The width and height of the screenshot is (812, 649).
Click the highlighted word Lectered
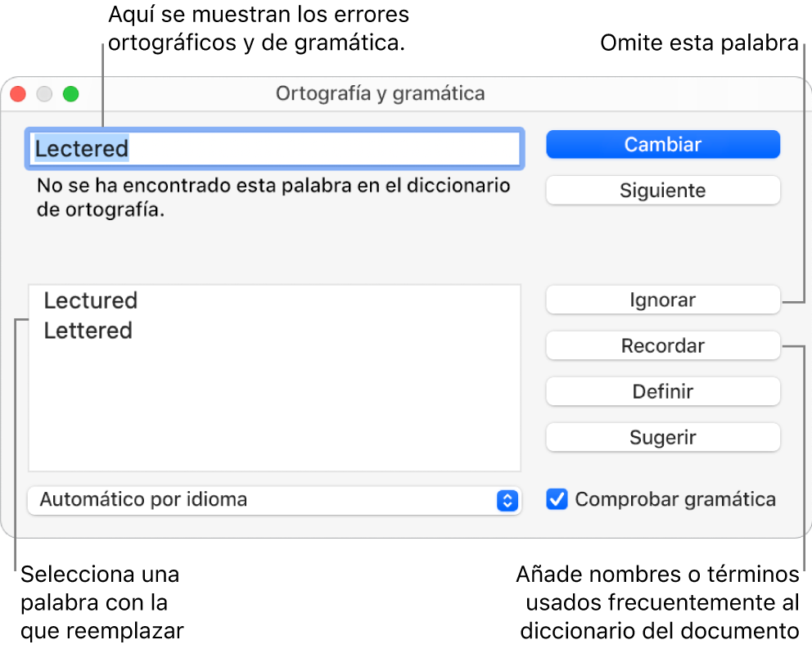pos(81,149)
